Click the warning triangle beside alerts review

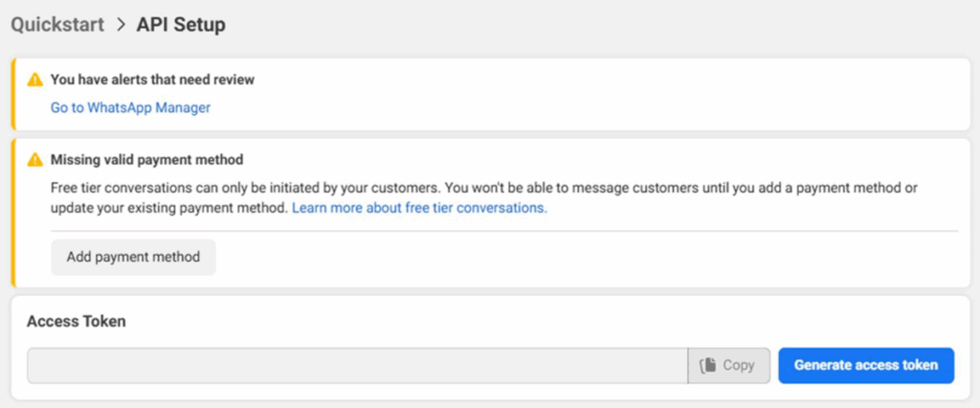[x=35, y=79]
